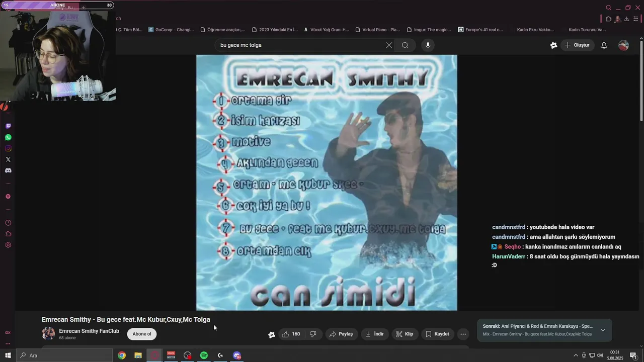Click the video player album cover
Image resolution: width=644 pixels, height=362 pixels.
[327, 183]
